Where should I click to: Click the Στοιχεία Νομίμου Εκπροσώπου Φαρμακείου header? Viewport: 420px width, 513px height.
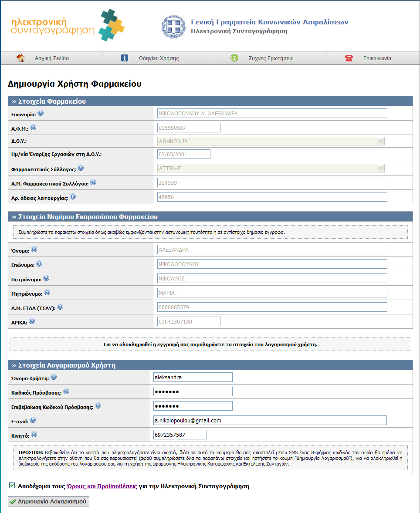click(210, 217)
